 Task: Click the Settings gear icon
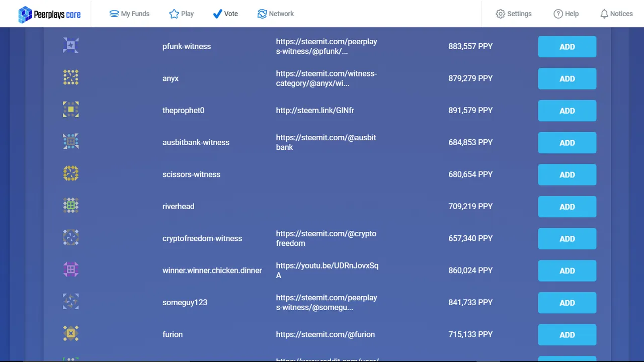tap(500, 14)
